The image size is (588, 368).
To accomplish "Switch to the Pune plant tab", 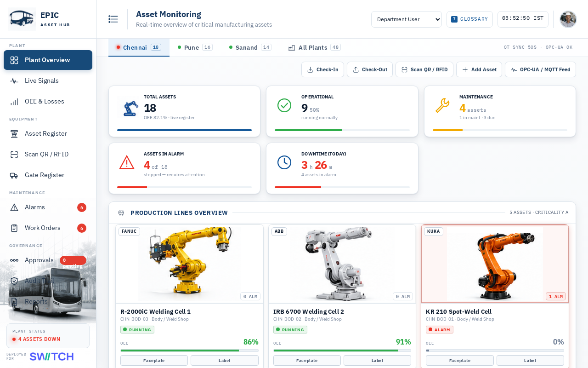I will (195, 47).
